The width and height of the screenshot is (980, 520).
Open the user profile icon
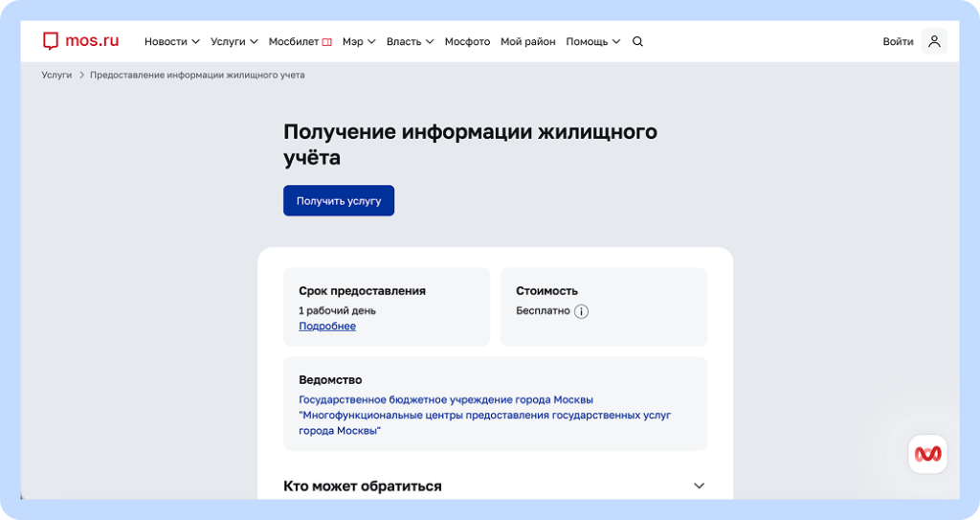coord(934,41)
